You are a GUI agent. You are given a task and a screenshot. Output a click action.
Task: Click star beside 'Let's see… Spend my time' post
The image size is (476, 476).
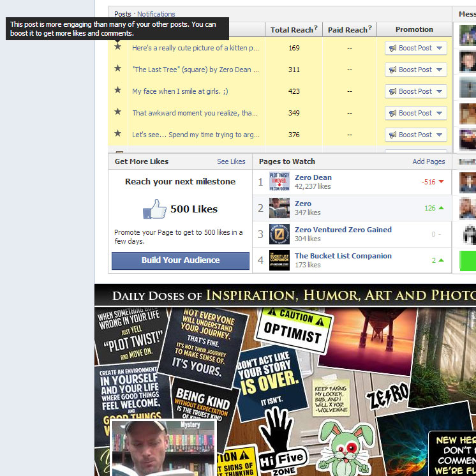[x=118, y=133]
